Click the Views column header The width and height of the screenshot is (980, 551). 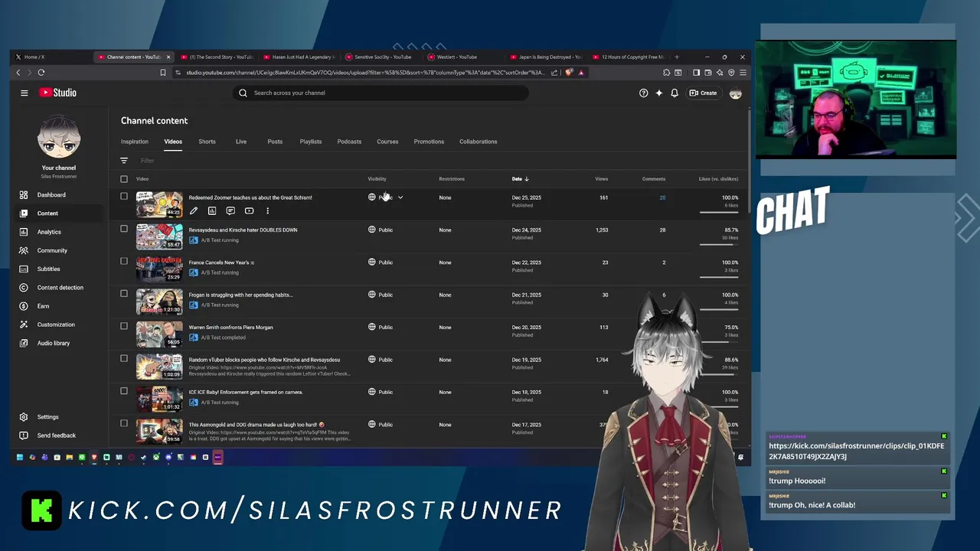[x=602, y=179]
